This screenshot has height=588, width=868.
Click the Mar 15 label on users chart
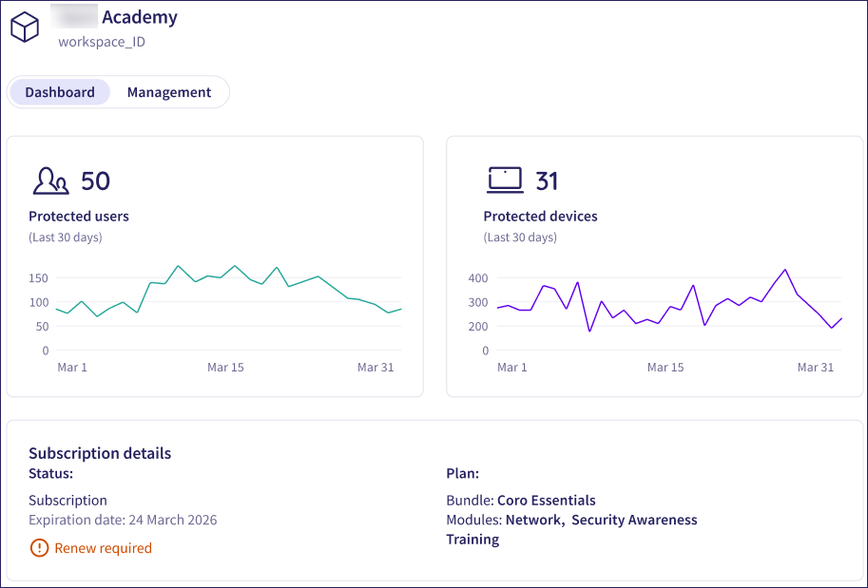pos(225,368)
